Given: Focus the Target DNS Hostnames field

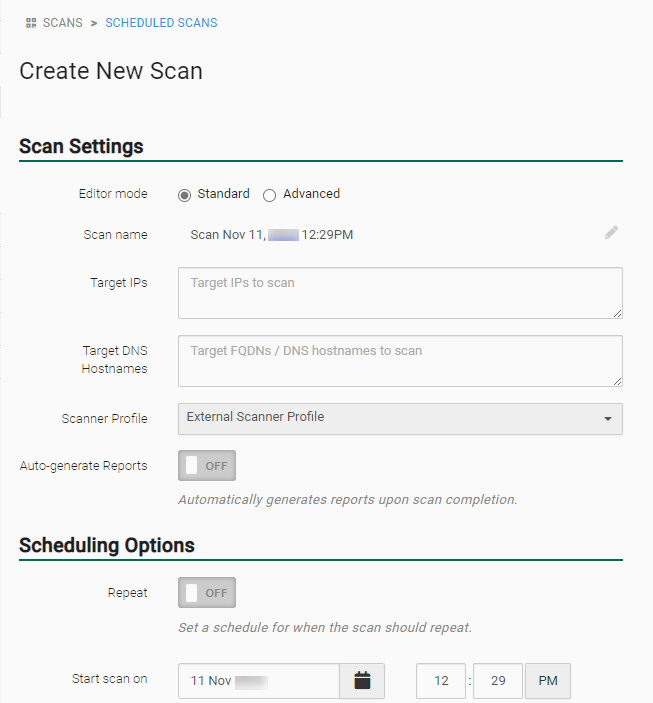Looking at the screenshot, I should [x=400, y=361].
